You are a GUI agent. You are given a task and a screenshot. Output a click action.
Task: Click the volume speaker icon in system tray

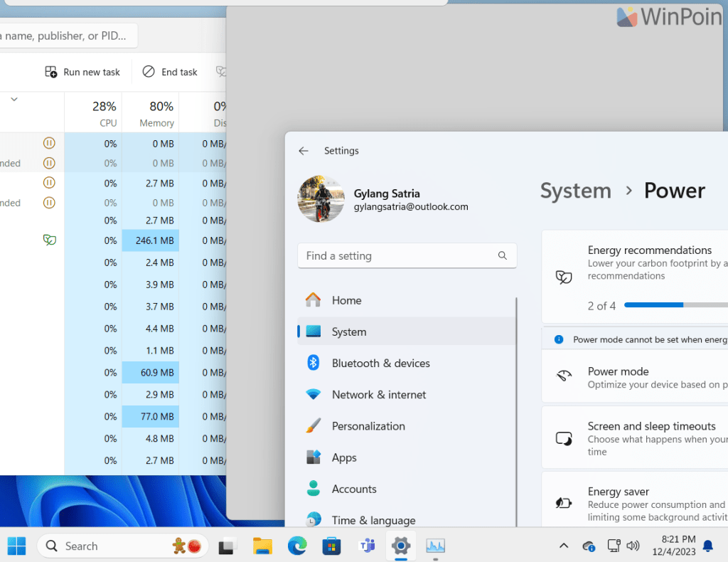coord(633,546)
